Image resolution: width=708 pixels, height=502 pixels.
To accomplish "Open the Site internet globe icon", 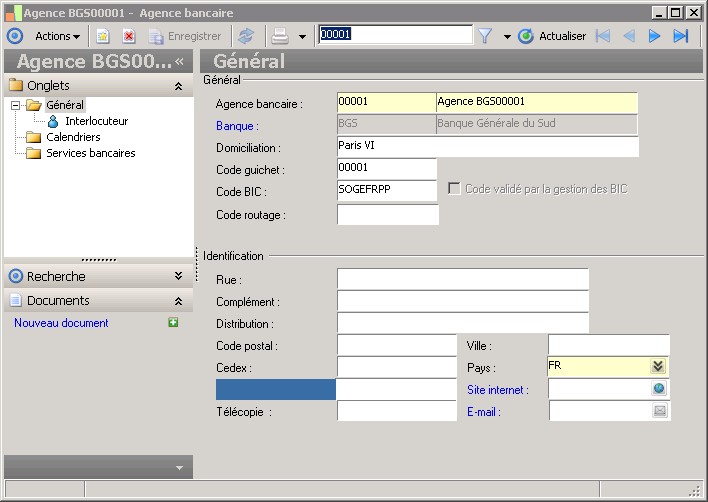I will click(659, 389).
